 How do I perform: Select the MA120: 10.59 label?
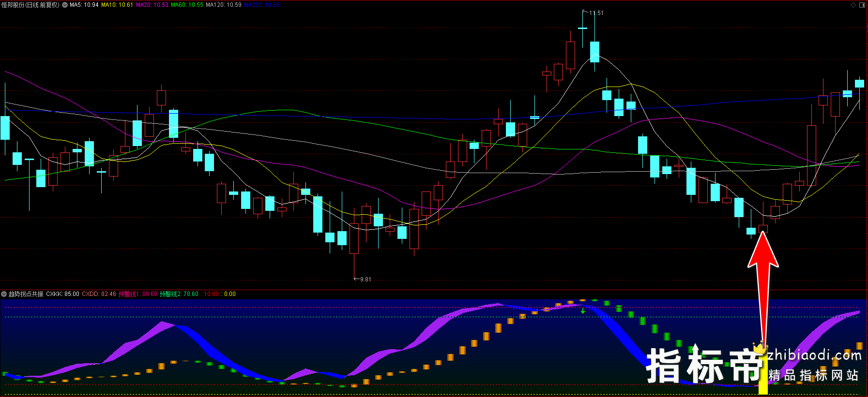point(224,5)
